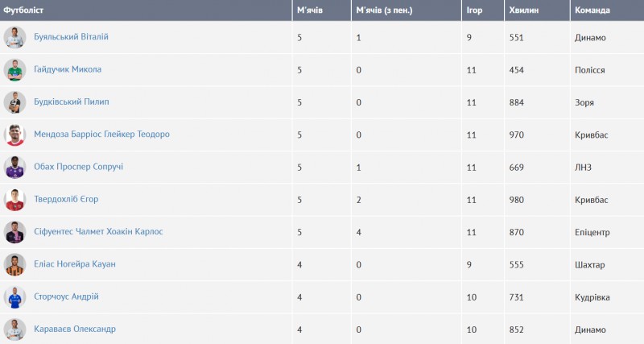Click Будківський Пилип's avatar photo
This screenshot has height=344, width=644.
[14, 102]
